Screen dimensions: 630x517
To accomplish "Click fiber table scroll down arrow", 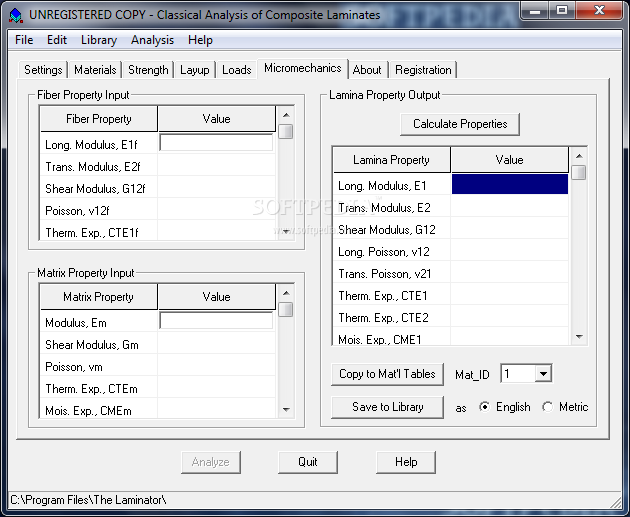I will 286,232.
